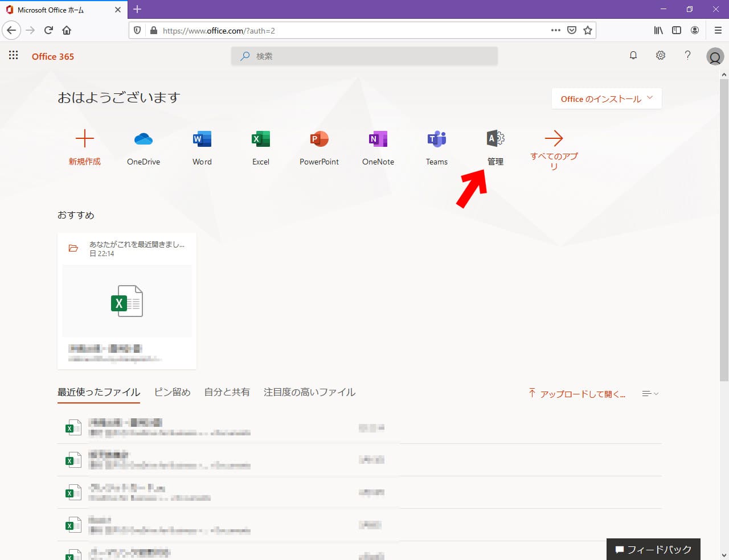The width and height of the screenshot is (729, 560).
Task: Open notifications bell
Action: click(633, 55)
